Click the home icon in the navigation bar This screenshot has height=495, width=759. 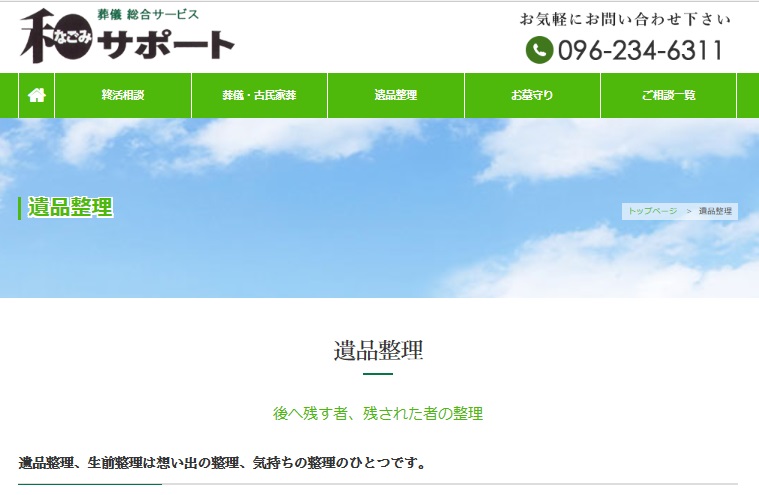click(x=37, y=96)
